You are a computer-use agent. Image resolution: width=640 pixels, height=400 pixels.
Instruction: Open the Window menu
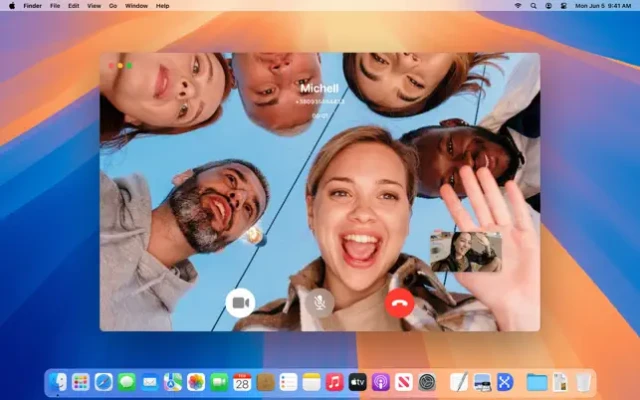pos(136,6)
